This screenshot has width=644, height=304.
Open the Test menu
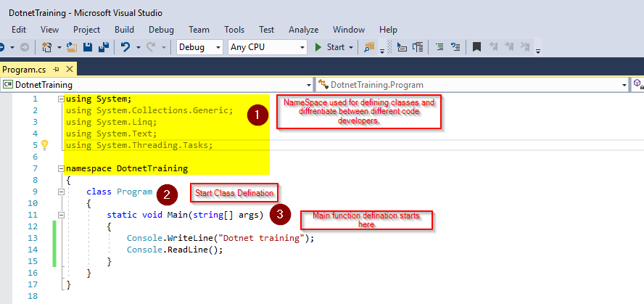point(267,30)
